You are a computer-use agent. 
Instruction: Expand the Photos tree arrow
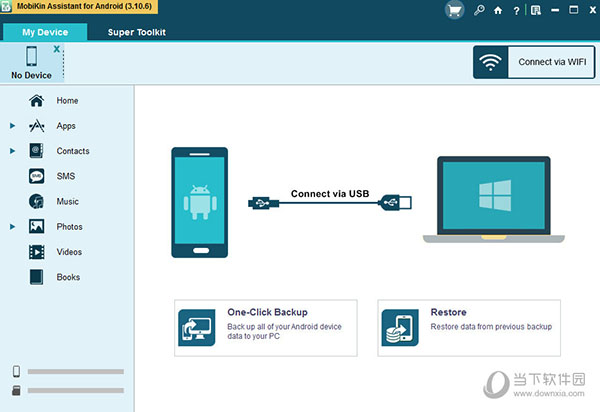(12, 227)
